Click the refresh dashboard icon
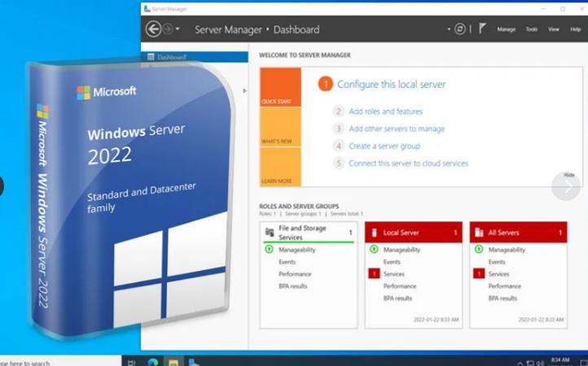This screenshot has height=366, width=588. point(460,28)
